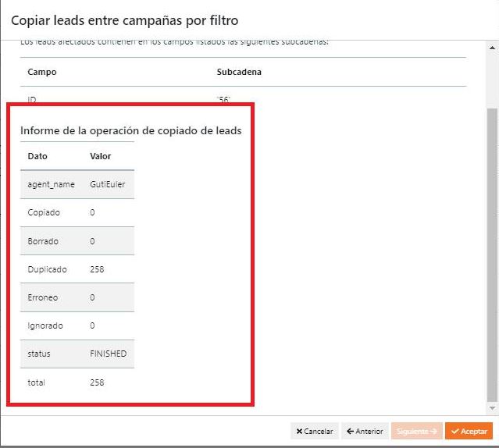Click the Duplicado row label
499x448 pixels.
point(47,269)
